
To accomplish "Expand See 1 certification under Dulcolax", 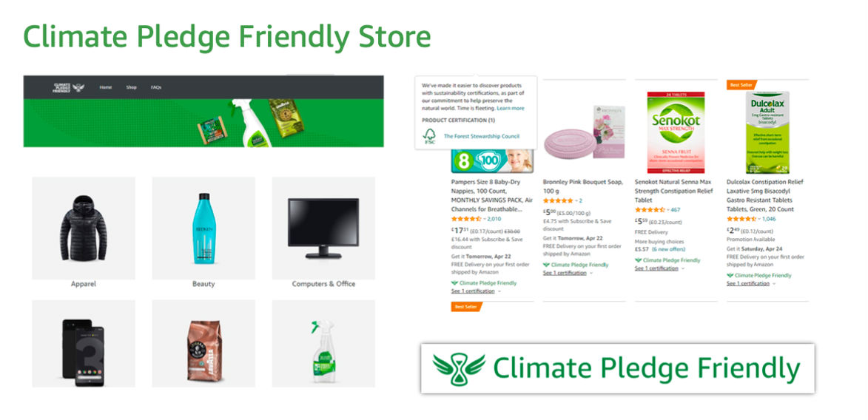I will pyautogui.click(x=751, y=283).
